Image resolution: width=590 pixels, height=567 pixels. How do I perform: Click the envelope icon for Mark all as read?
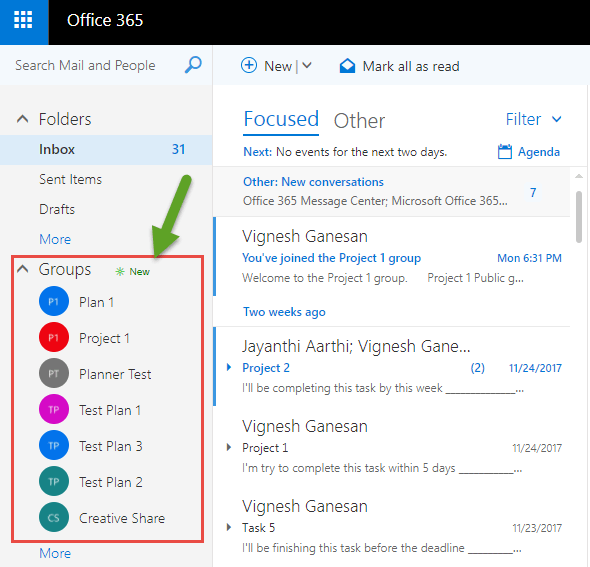pos(347,66)
